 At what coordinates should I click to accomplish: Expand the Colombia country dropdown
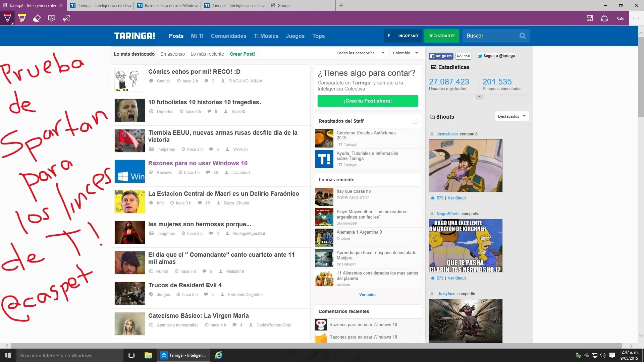(x=406, y=53)
